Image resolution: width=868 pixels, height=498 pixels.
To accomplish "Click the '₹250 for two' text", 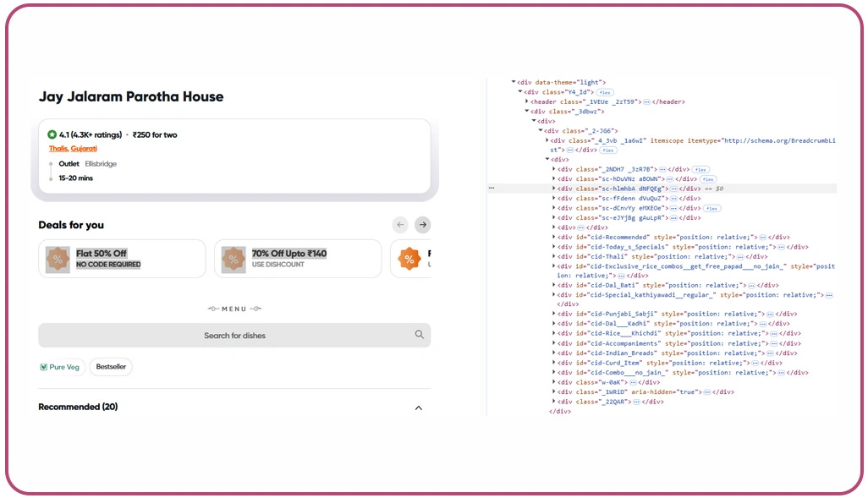I will click(x=155, y=134).
